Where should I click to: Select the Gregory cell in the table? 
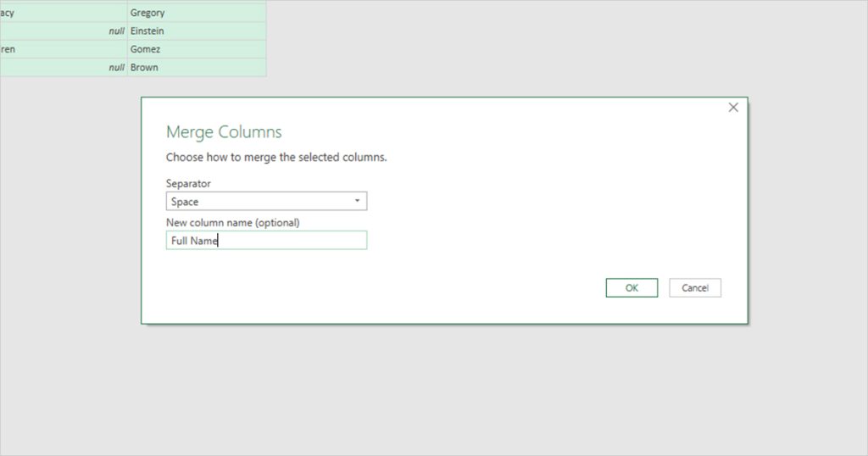pos(196,13)
